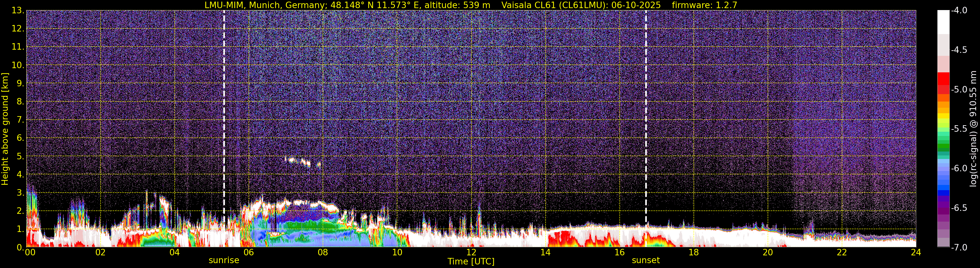The image size is (980, 268).
Task: Click the '8.' height axis tick label
Action: [20, 102]
